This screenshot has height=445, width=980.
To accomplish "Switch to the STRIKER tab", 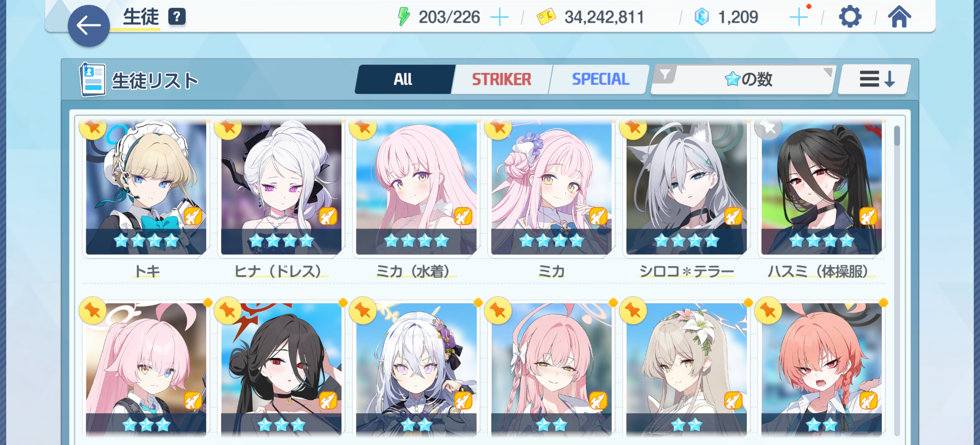I will pos(501,79).
